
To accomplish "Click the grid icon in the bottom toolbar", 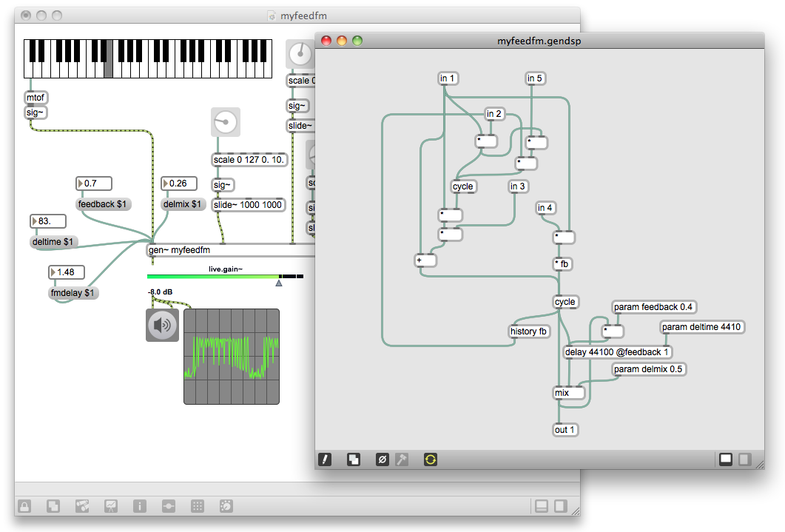I will (x=198, y=506).
